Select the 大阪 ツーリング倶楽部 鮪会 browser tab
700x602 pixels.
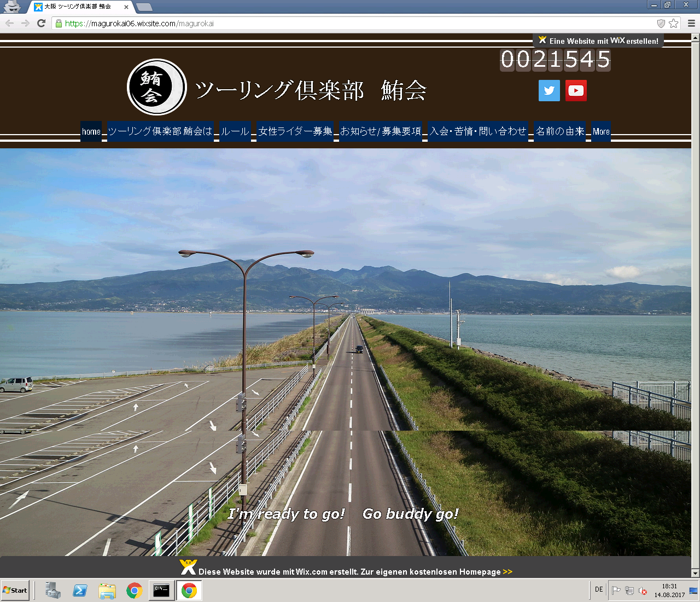point(80,7)
